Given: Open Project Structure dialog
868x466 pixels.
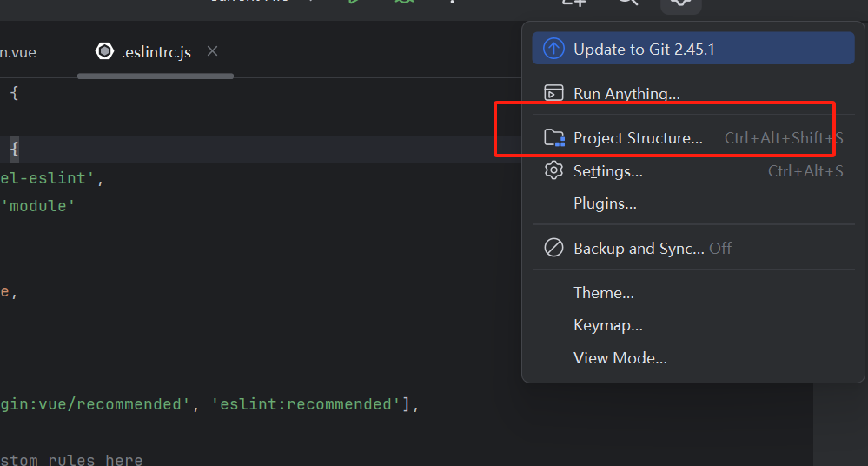Looking at the screenshot, I should click(x=638, y=138).
